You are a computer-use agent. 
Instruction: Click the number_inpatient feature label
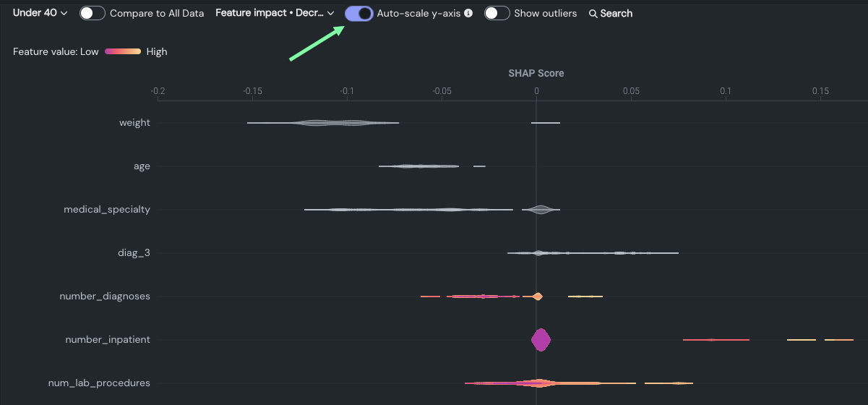pos(108,340)
